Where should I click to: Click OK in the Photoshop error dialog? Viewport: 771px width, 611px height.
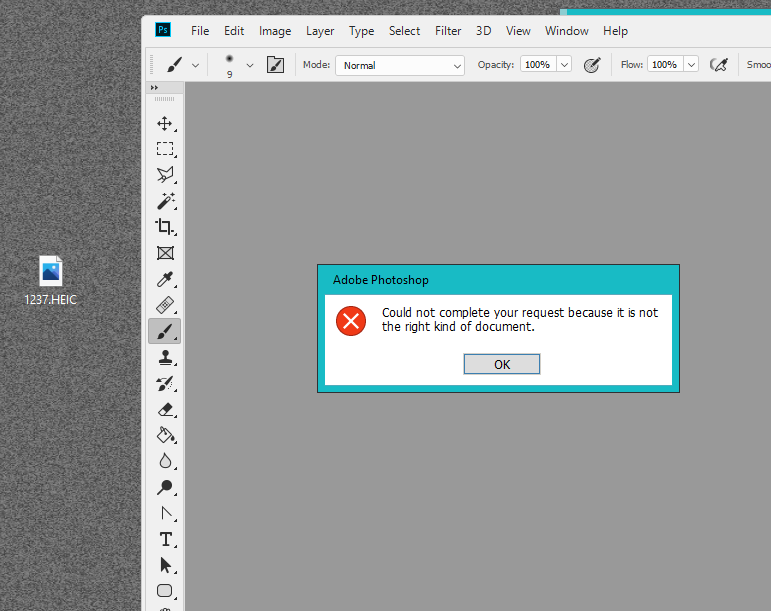click(501, 364)
